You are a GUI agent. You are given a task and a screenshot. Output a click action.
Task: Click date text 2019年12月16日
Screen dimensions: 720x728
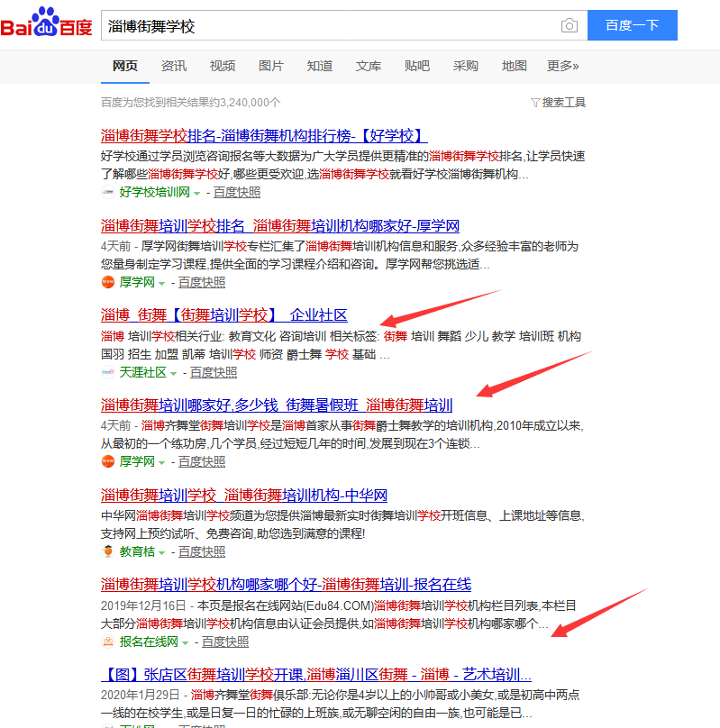[143, 605]
